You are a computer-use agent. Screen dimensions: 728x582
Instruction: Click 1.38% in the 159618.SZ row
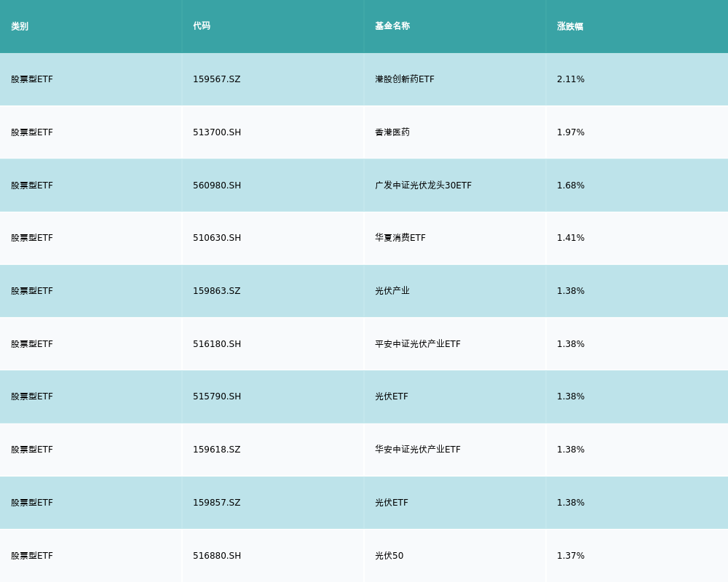tap(571, 450)
